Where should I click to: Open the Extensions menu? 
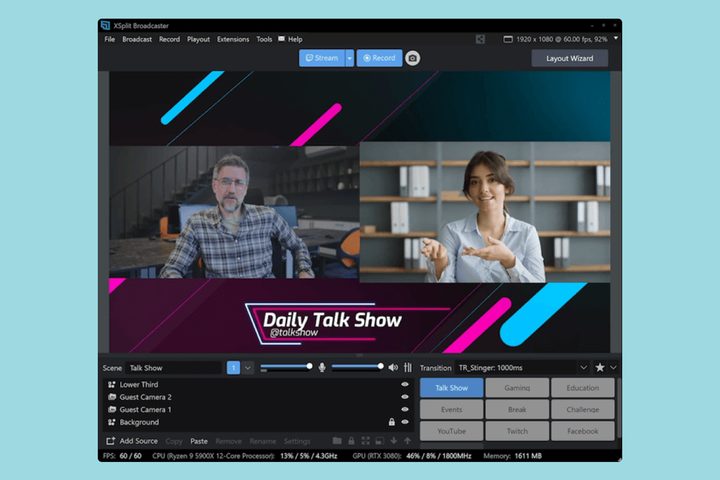[x=233, y=39]
